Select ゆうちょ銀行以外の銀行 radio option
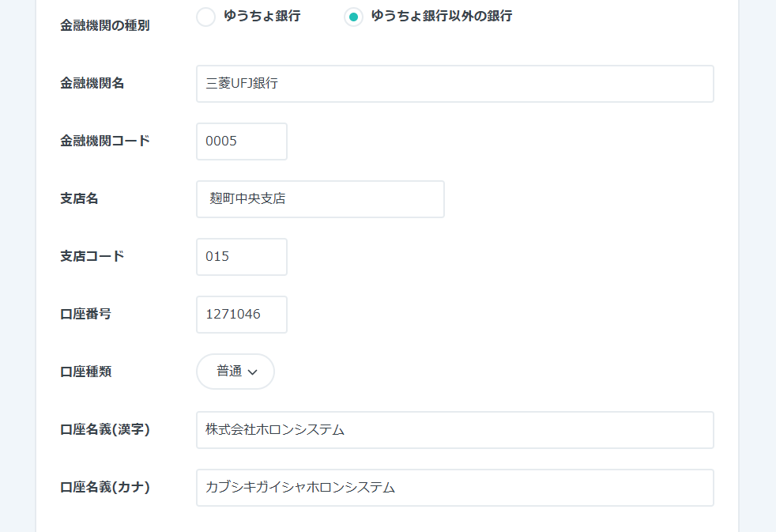 click(x=354, y=17)
